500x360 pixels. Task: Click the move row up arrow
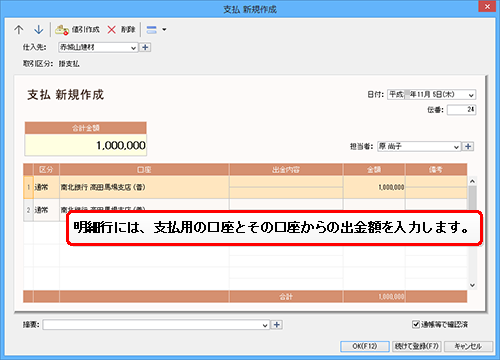[19, 30]
